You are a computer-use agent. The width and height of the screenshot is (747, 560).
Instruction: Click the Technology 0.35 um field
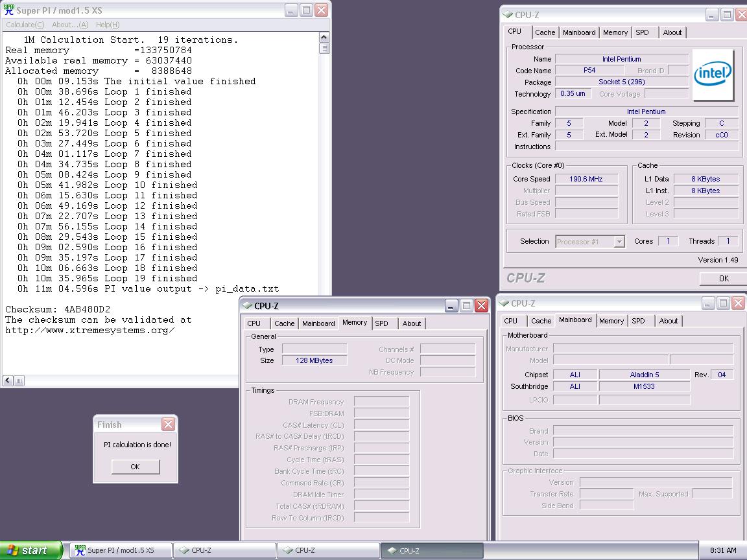(x=573, y=94)
